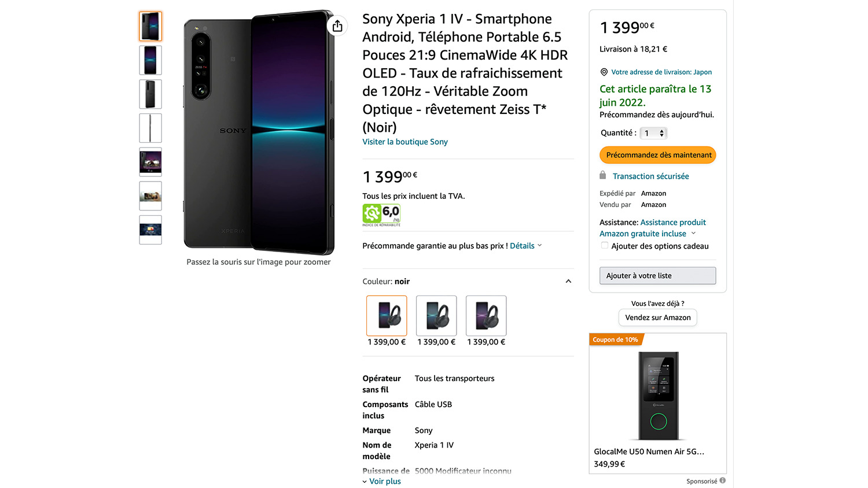This screenshot has width=868, height=488.
Task: Select the thin side-profile phone thumbnail
Action: [x=150, y=128]
